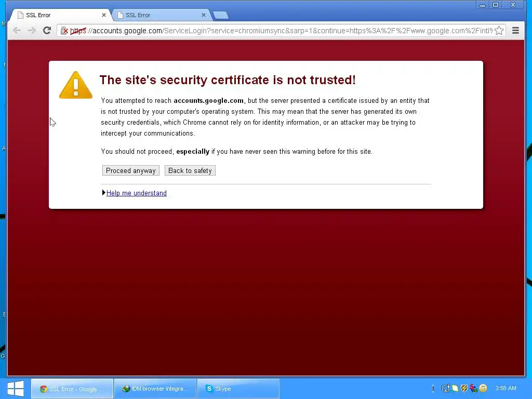Click broken lock SSL icon in address bar
Screen dimensions: 532x399
[64, 31]
